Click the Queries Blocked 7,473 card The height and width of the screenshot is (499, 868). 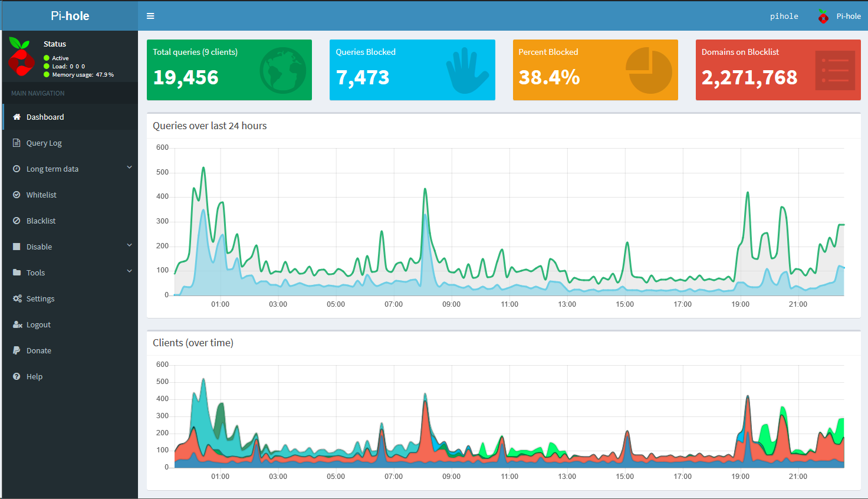coord(412,70)
